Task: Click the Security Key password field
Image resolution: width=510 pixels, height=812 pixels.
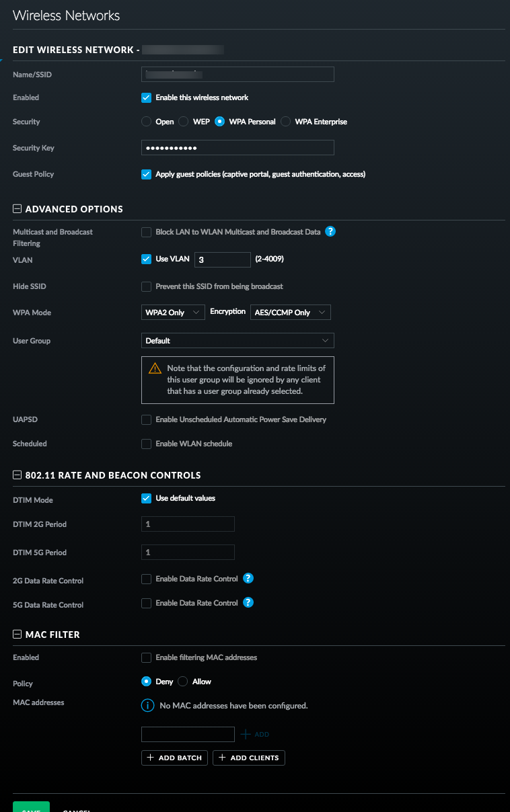Action: coord(238,148)
